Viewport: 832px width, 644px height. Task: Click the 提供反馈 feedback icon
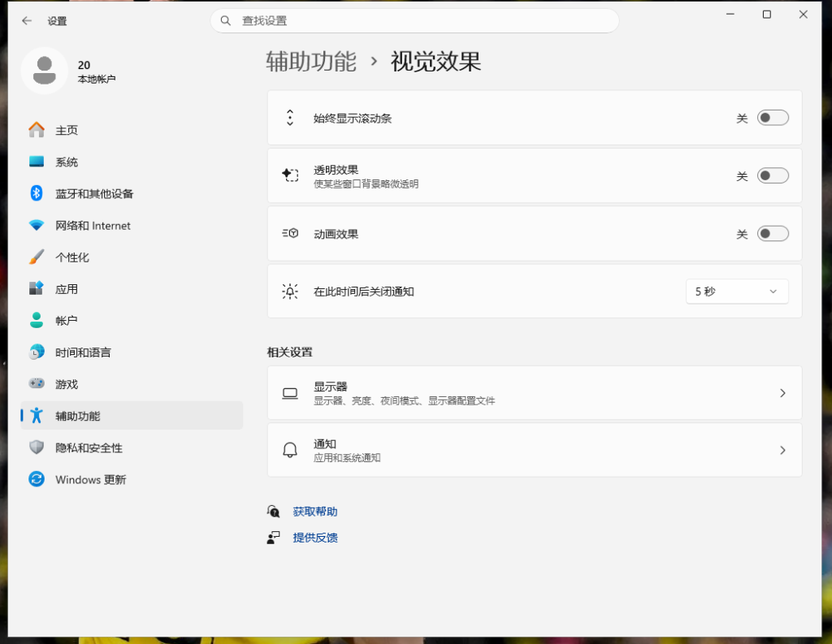tap(273, 538)
